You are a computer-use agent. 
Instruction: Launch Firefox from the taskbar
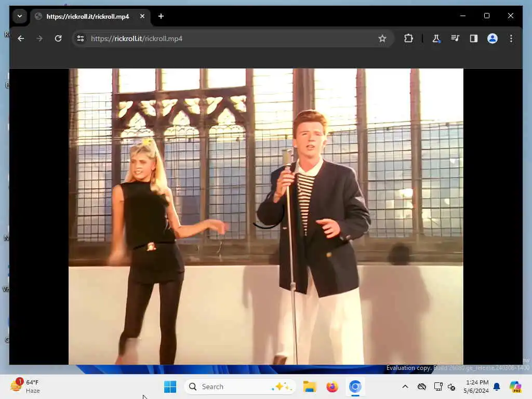coord(332,387)
